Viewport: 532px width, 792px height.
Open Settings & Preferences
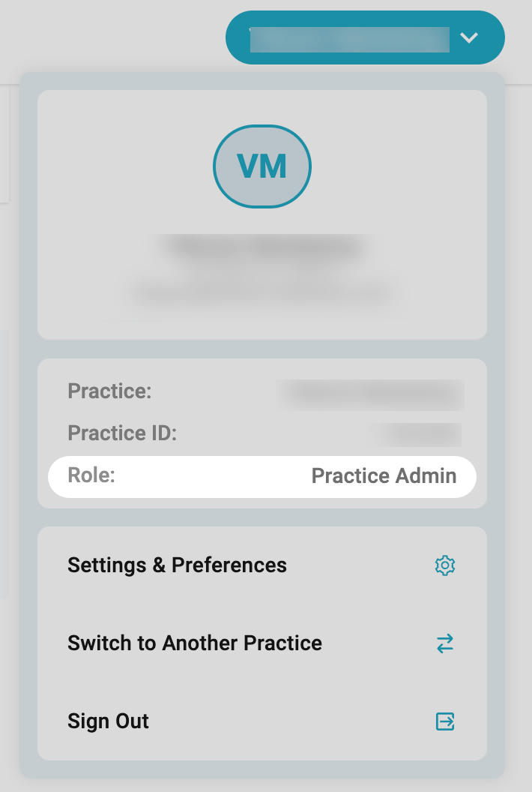pyautogui.click(x=262, y=565)
